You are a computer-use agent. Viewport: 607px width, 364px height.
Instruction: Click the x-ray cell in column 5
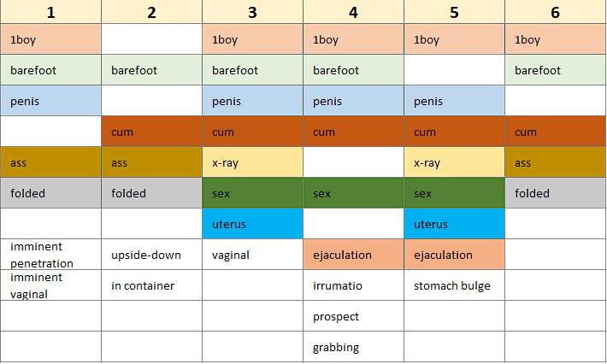coord(454,162)
